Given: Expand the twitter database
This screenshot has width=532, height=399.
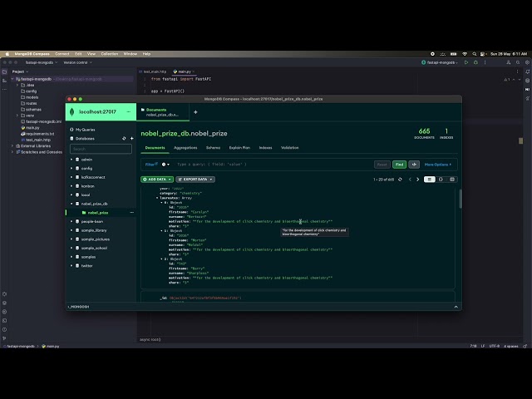Looking at the screenshot, I should (71, 266).
